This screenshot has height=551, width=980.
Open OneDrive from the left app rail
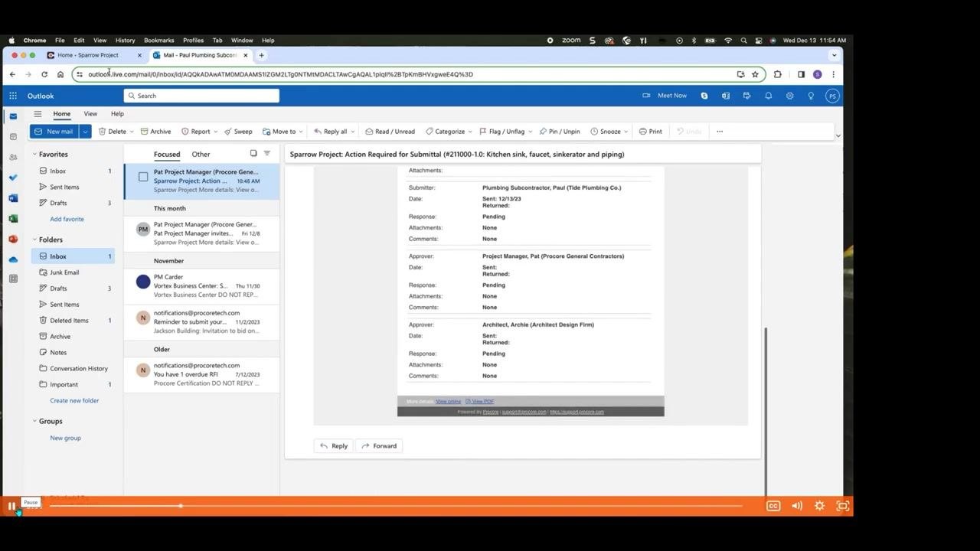tap(13, 259)
